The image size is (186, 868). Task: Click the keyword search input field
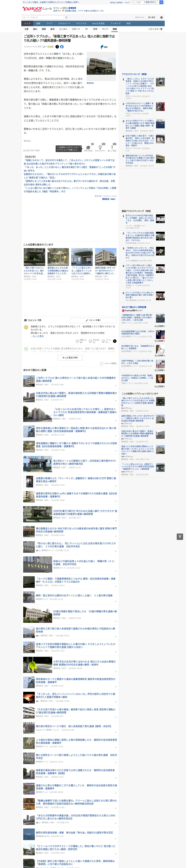point(44,17)
